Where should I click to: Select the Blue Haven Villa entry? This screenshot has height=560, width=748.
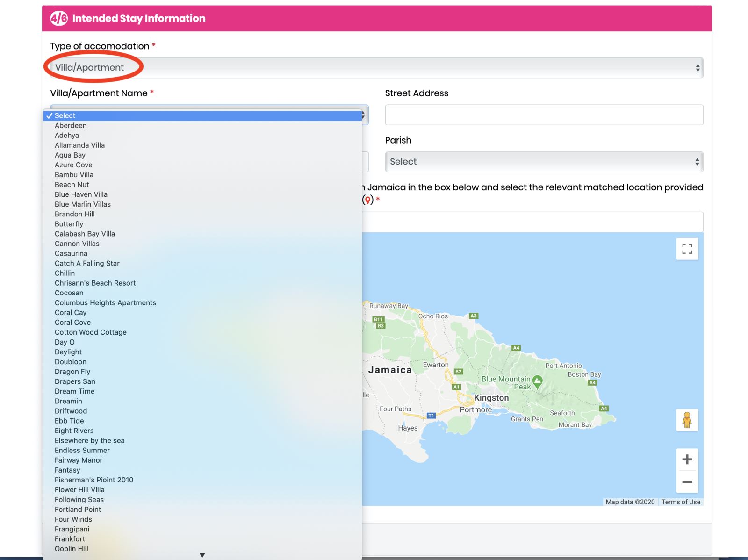(x=81, y=194)
